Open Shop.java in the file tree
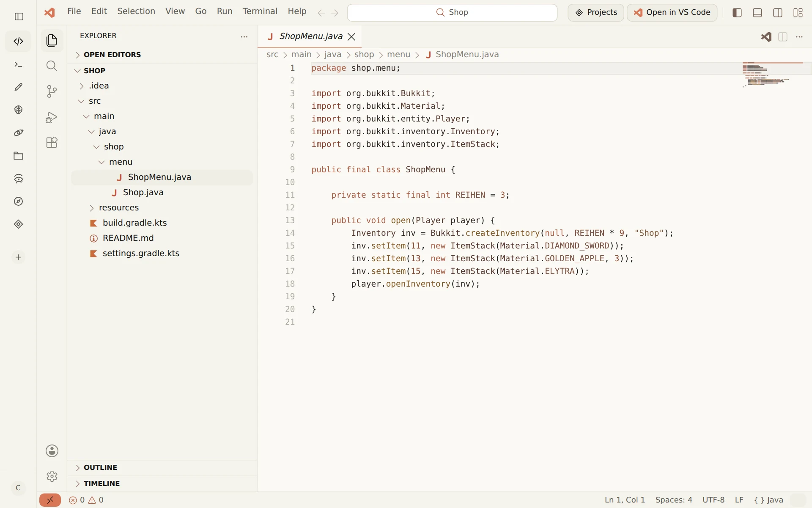812x508 pixels. [x=162, y=192]
